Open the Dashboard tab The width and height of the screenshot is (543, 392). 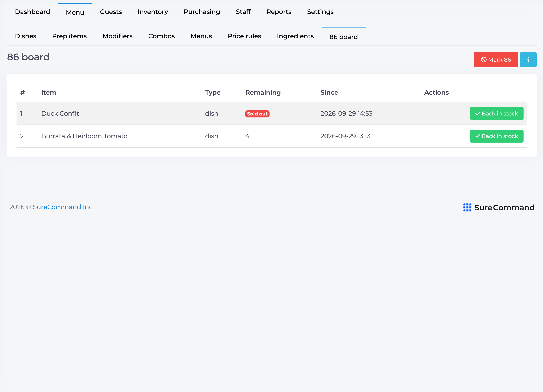point(33,12)
